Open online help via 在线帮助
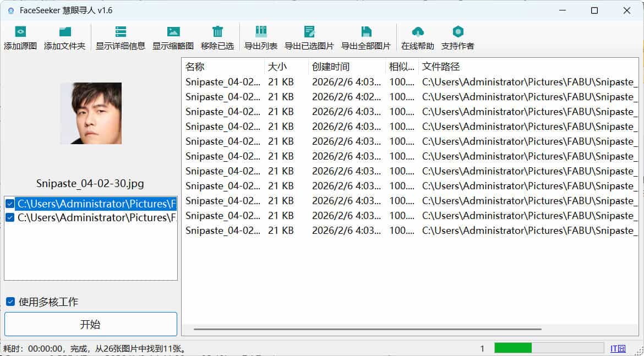 click(x=417, y=37)
